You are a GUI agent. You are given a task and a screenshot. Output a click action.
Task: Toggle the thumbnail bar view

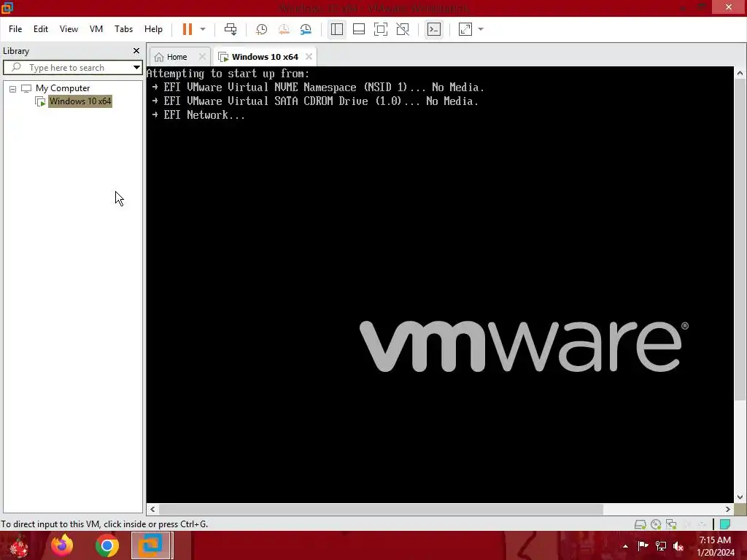pos(359,29)
